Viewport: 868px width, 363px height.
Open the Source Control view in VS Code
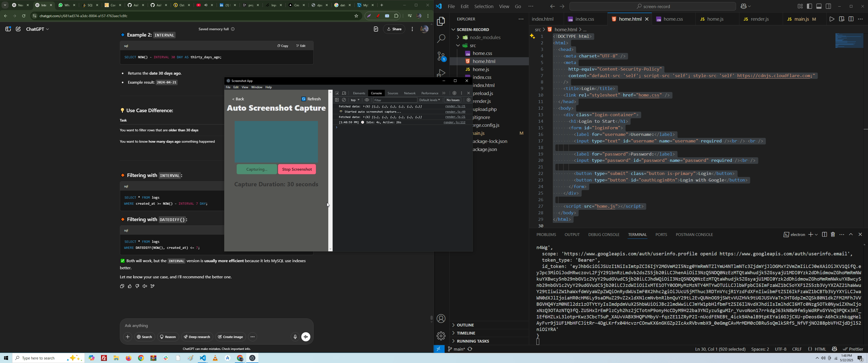coord(441,56)
